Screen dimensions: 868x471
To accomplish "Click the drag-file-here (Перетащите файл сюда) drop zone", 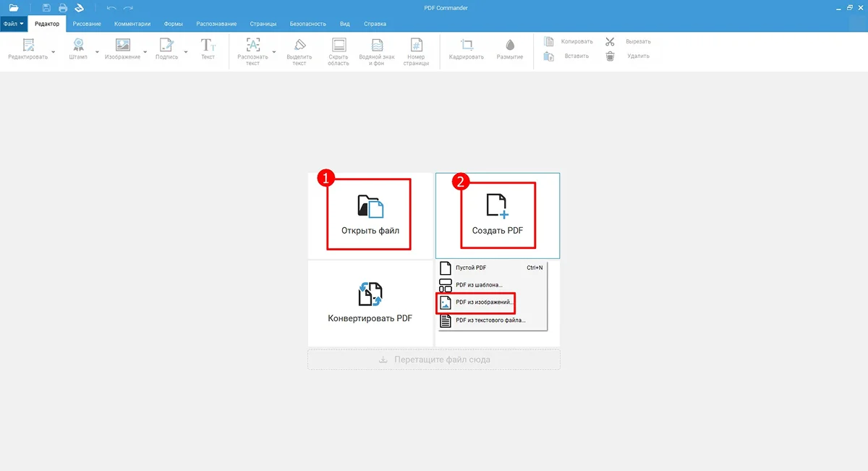I will [x=434, y=360].
